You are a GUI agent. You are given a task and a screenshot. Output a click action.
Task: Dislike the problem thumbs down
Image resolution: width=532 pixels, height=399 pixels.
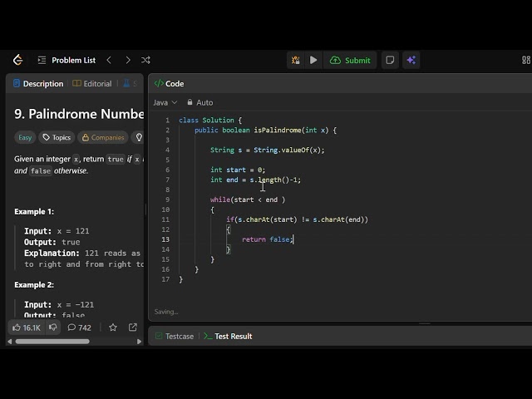(52, 328)
